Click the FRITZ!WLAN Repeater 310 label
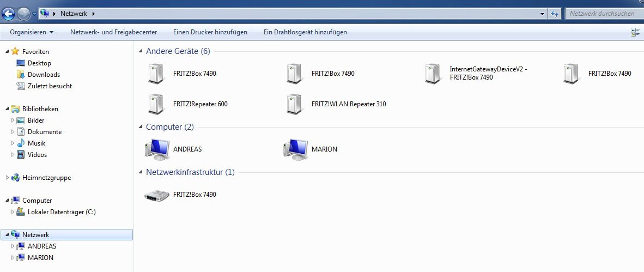Viewport: 644px width, 272px height. (349, 104)
